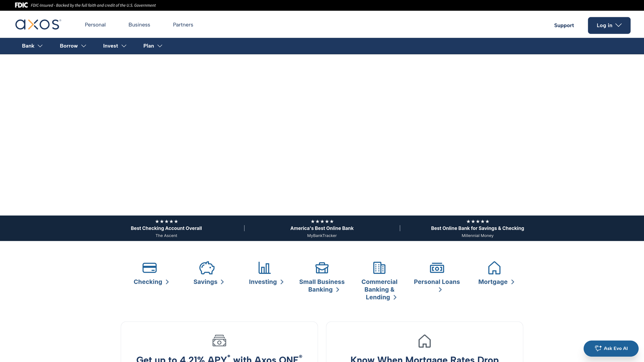Click the FDIC-Insured disclaimer text
The width and height of the screenshot is (644, 362).
click(x=93, y=5)
